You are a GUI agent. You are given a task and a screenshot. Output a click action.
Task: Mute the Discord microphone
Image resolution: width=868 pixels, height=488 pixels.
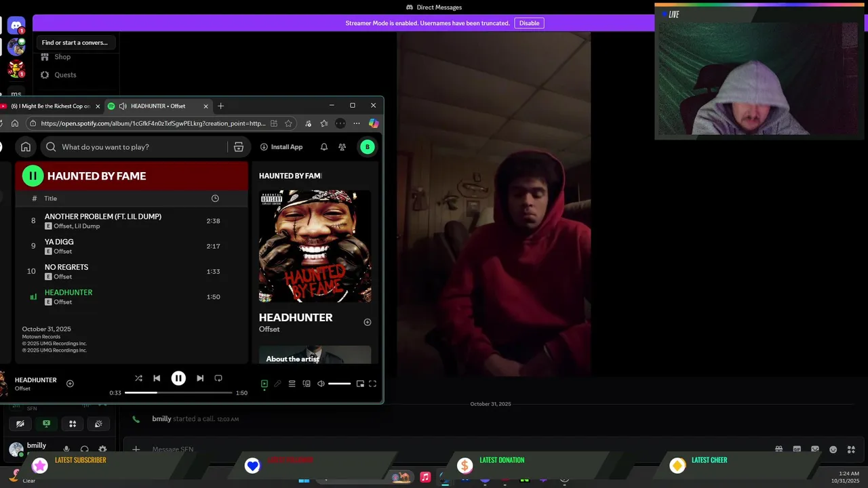point(66,449)
